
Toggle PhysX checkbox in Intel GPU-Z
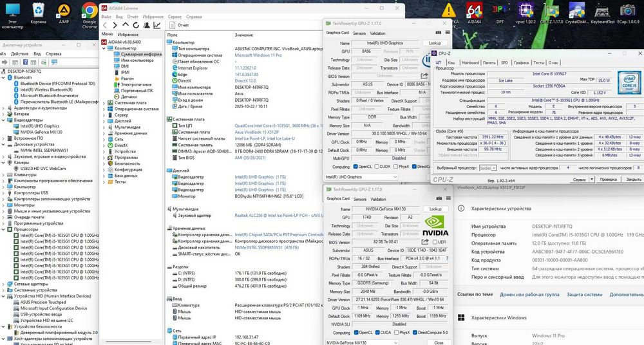(x=395, y=166)
